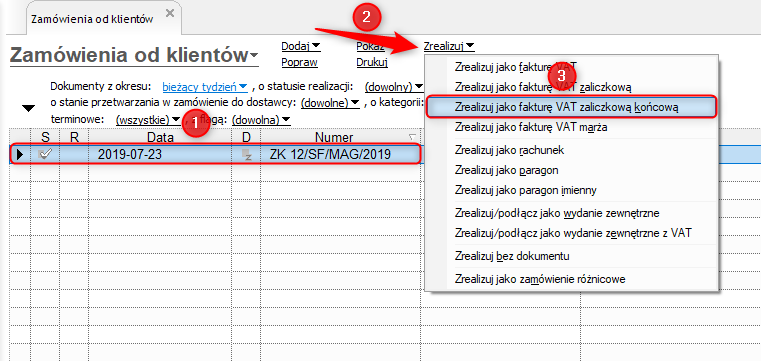761x361 pixels.
Task: Collapse the filter panel with black triangle
Action: 29,109
